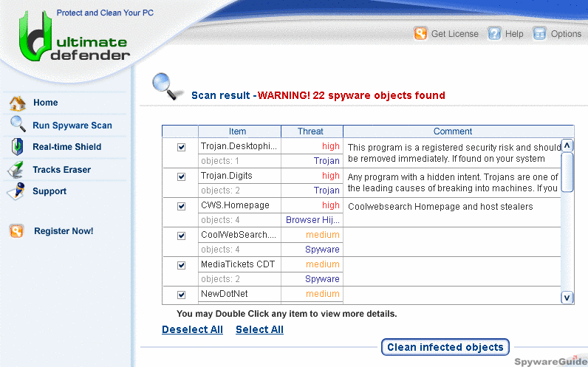Screen dimensions: 588x367
Task: Select the NewDotNet item name
Action: click(x=225, y=293)
